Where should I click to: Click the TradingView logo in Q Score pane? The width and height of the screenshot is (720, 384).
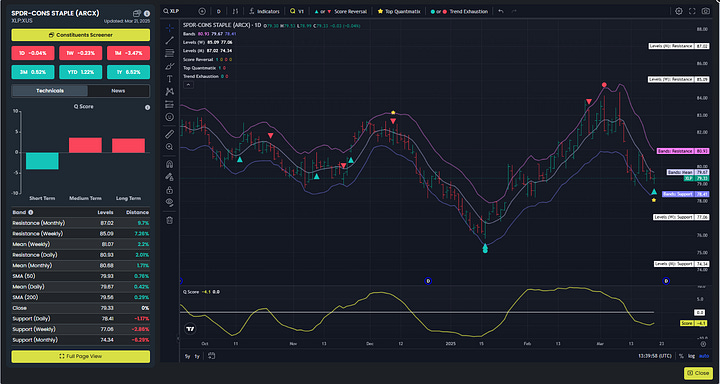coord(191,329)
